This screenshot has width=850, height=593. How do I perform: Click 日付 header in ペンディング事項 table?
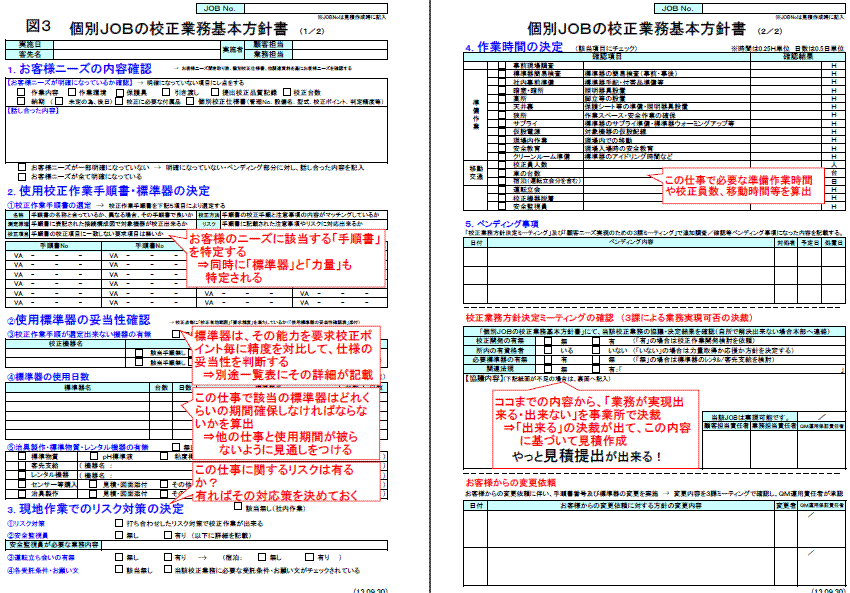pos(475,242)
